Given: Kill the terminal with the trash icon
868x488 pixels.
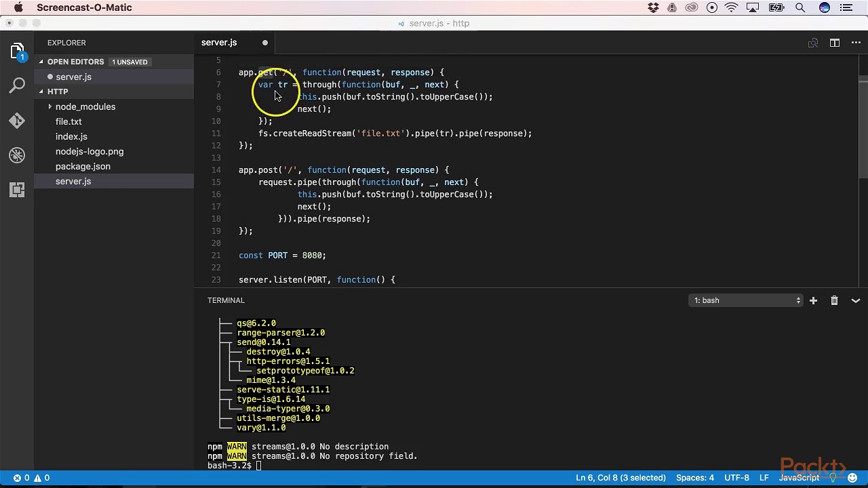Looking at the screenshot, I should point(834,300).
